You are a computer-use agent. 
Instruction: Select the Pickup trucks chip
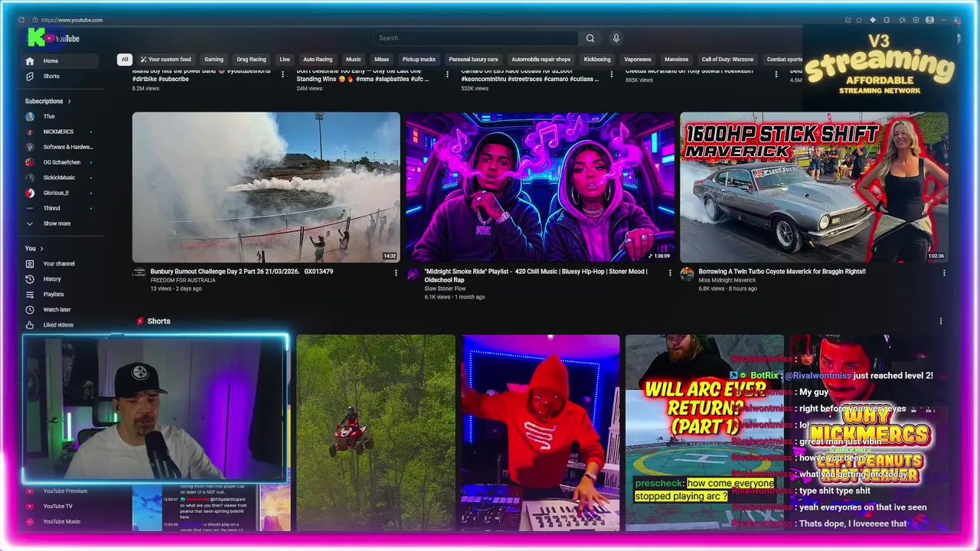[419, 60]
